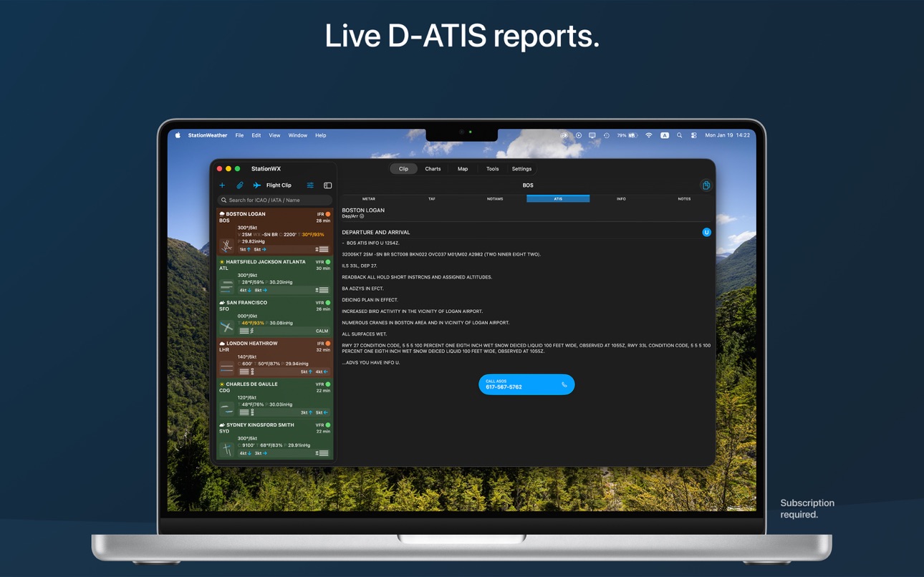Click the 'ILS 33L, DEP 27.' line

tap(360, 266)
